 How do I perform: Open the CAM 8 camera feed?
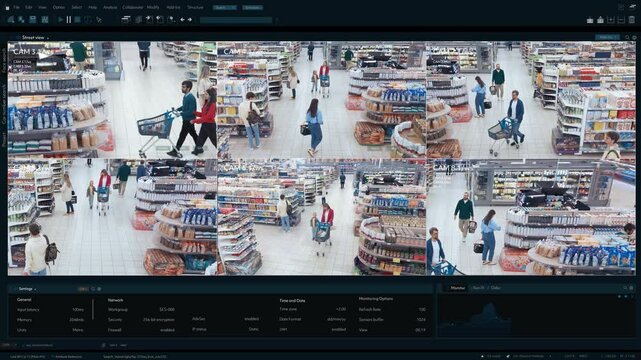531,217
